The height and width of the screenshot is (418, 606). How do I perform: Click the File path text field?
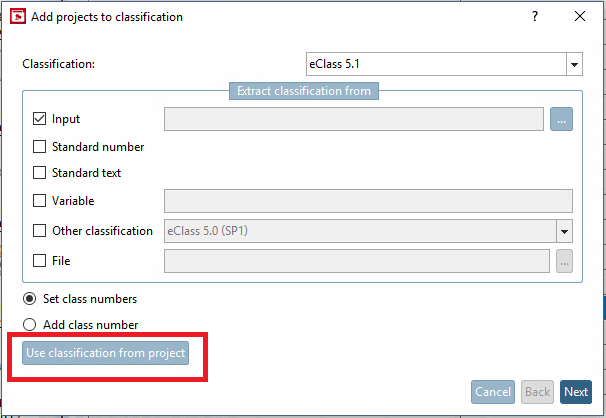[x=357, y=261]
